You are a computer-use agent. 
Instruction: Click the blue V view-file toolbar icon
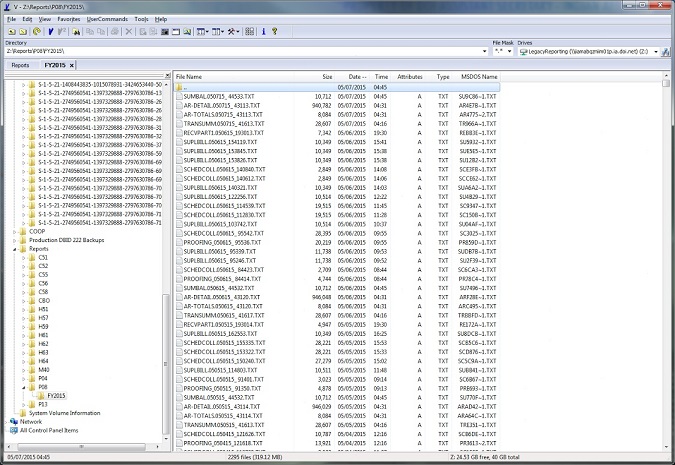click(x=51, y=31)
